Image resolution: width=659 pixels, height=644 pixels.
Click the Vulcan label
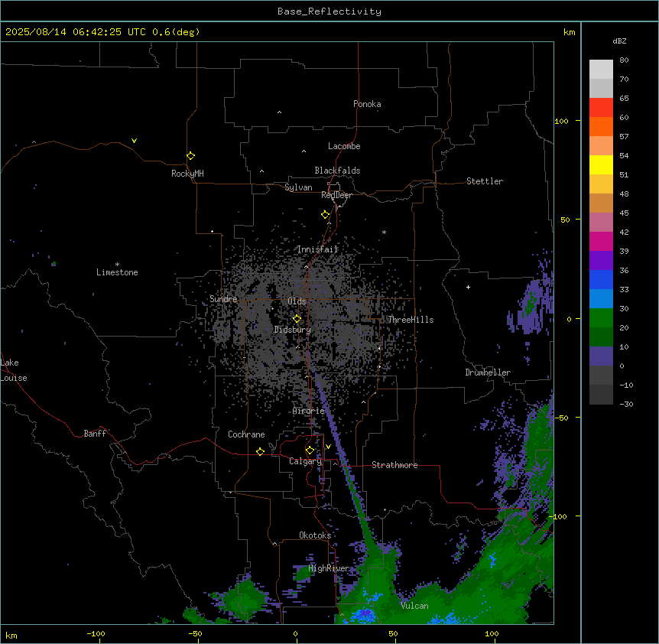tap(415, 606)
